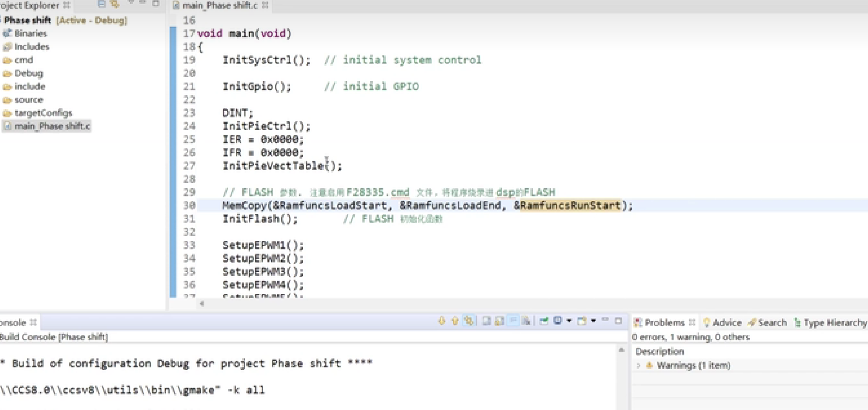Click on the InitGpio(); call

pos(257,86)
